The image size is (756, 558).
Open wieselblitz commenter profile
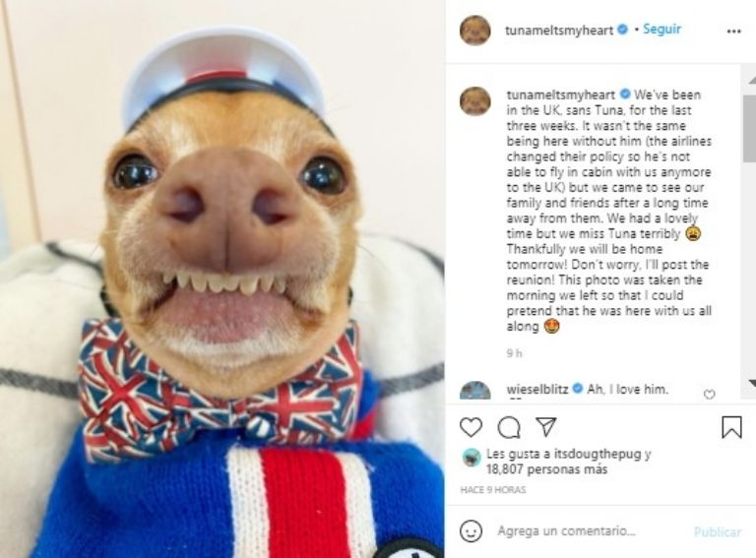[537, 389]
